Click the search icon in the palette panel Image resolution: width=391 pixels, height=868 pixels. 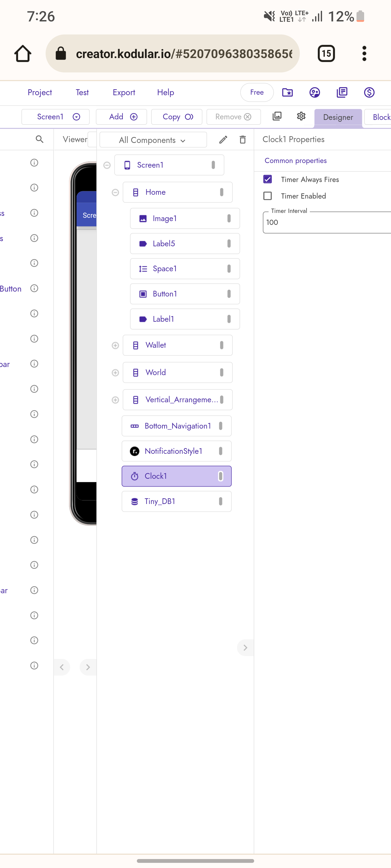pos(39,139)
